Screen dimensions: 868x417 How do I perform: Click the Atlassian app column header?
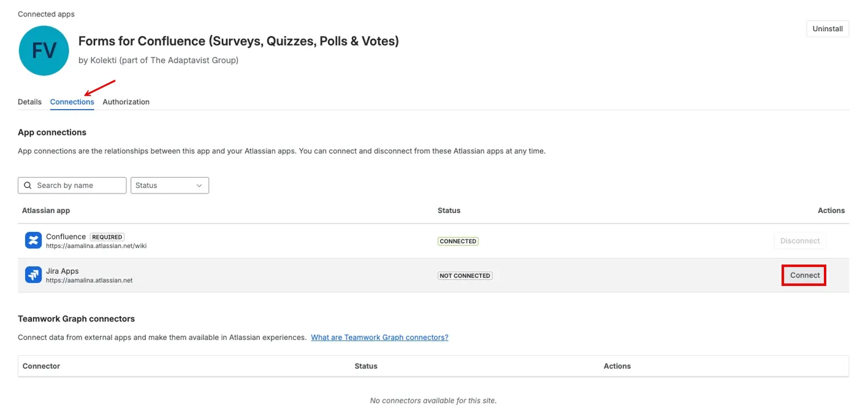pyautogui.click(x=46, y=211)
